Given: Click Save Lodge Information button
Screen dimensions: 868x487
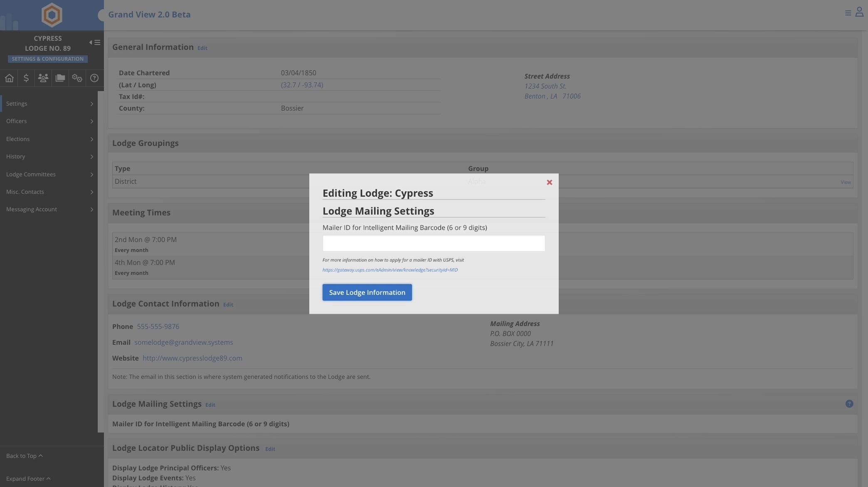Looking at the screenshot, I should [x=367, y=292].
